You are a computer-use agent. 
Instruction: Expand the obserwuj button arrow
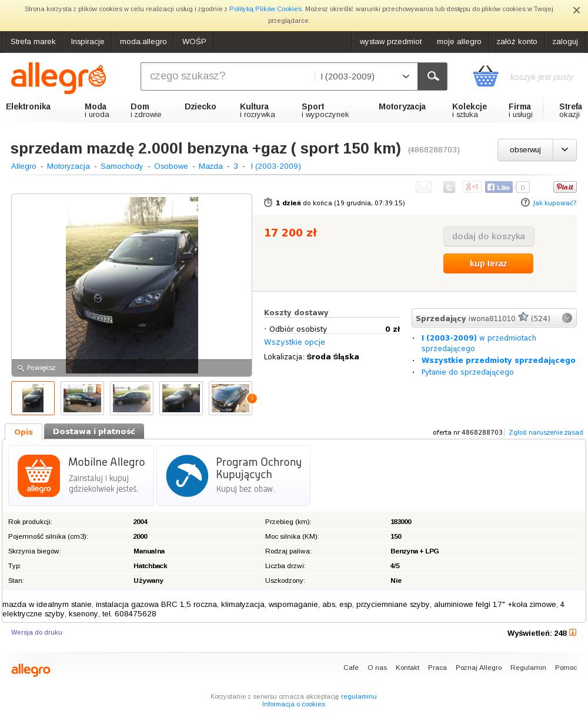click(564, 150)
